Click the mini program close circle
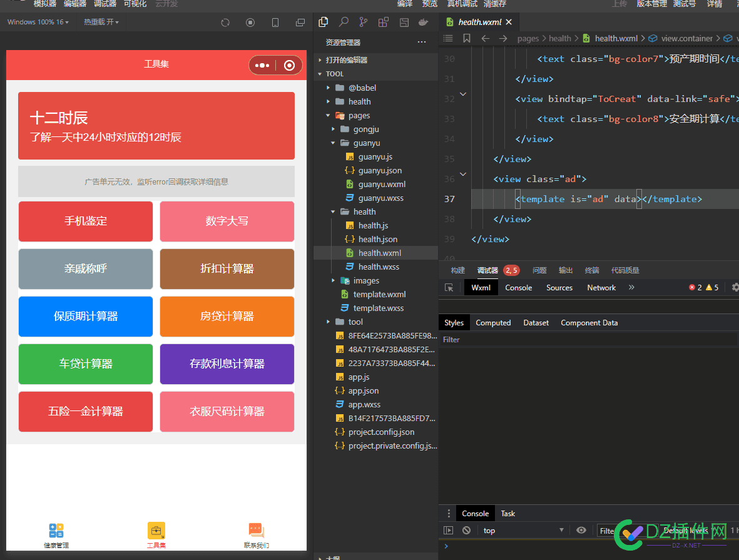 (x=289, y=66)
